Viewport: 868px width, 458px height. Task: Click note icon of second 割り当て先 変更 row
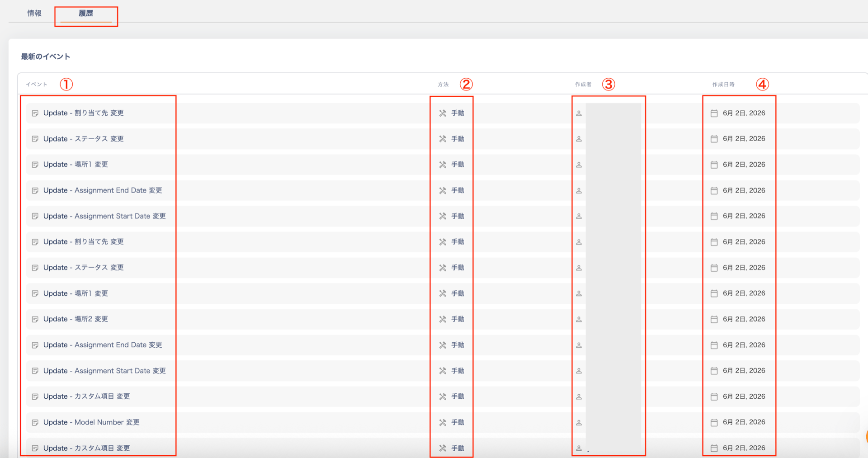click(x=35, y=242)
